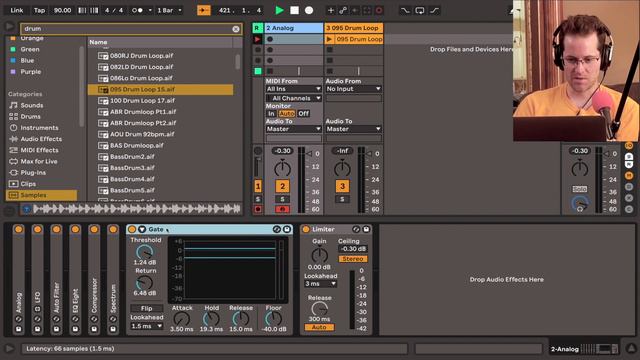Toggle the Loop switch icon
Image resolution: width=640 pixels, height=360 pixels.
click(420, 10)
